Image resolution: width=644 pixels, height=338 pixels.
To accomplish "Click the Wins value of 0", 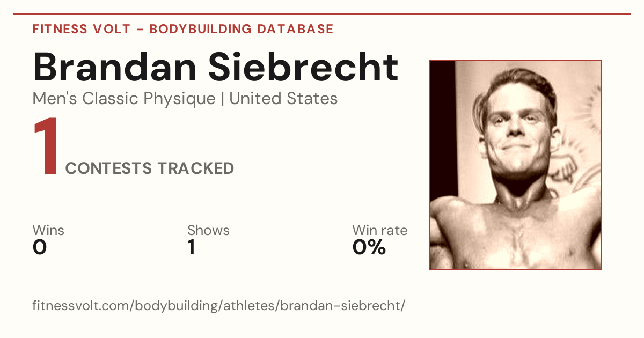I will (x=40, y=247).
